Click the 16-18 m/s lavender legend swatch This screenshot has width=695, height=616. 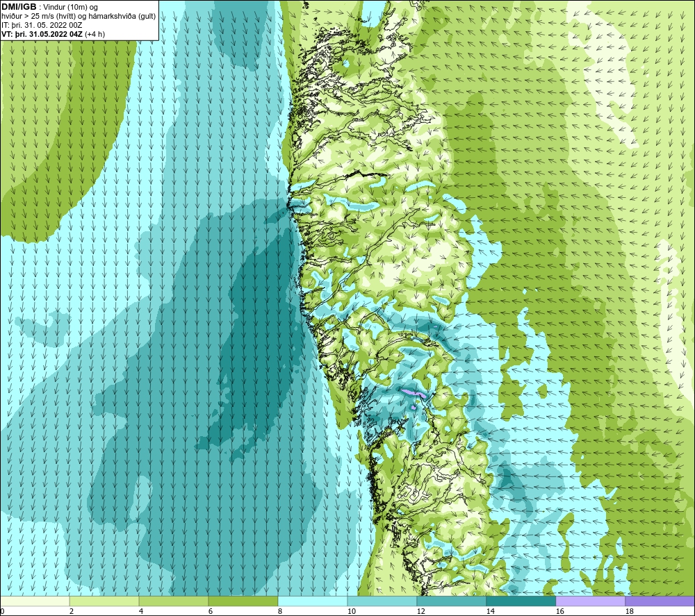[590, 601]
